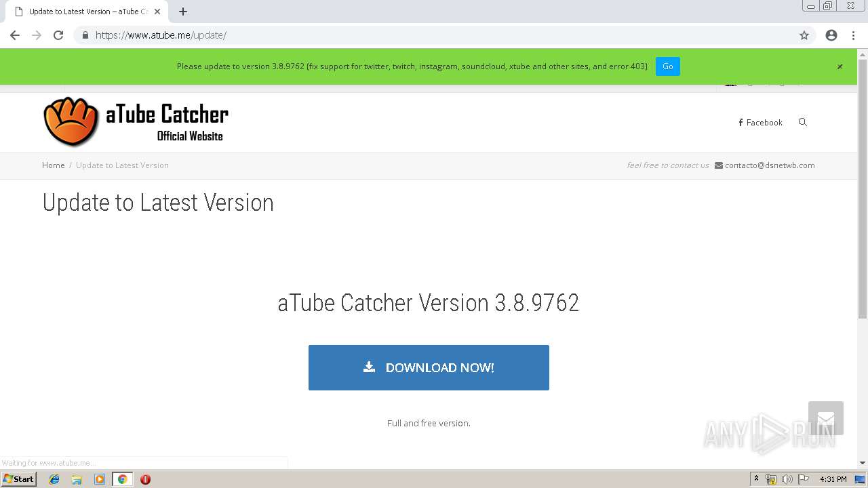Image resolution: width=868 pixels, height=488 pixels.
Task: Open the Action Center flag icon
Action: point(804,479)
